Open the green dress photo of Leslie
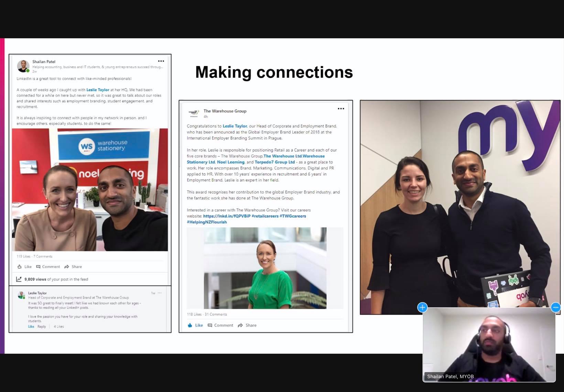564x392 pixels. 265,268
